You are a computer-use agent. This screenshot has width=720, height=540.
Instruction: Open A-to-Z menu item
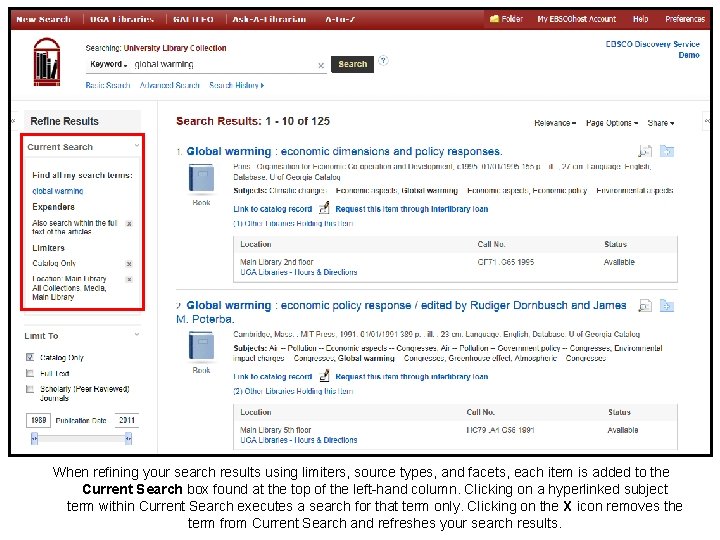click(x=339, y=19)
